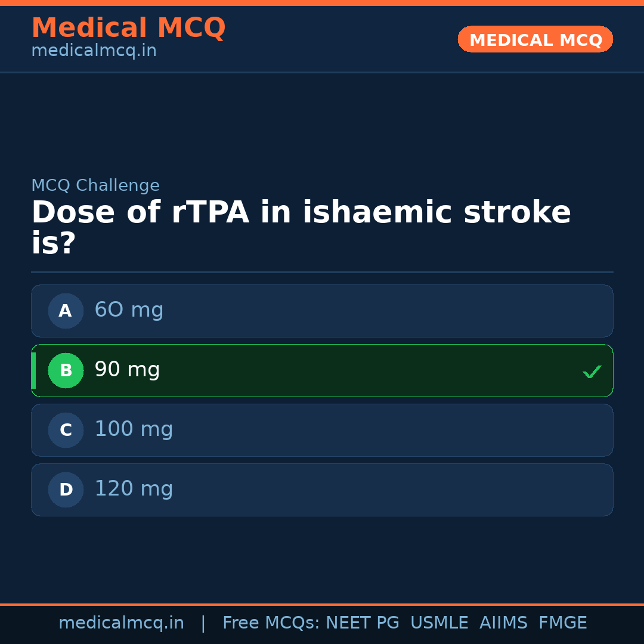Screen dimensions: 644x644
Task: Click the MCQ Challenge label
Action: 95,185
